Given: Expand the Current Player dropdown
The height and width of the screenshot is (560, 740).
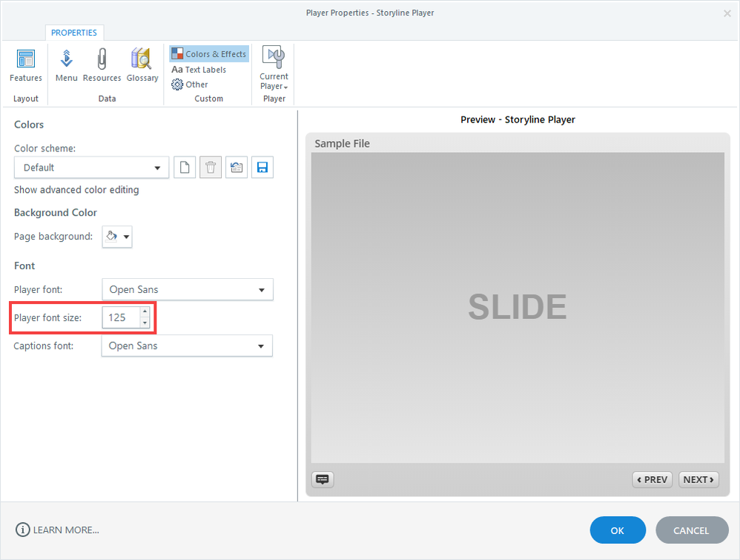Looking at the screenshot, I should coord(274,68).
